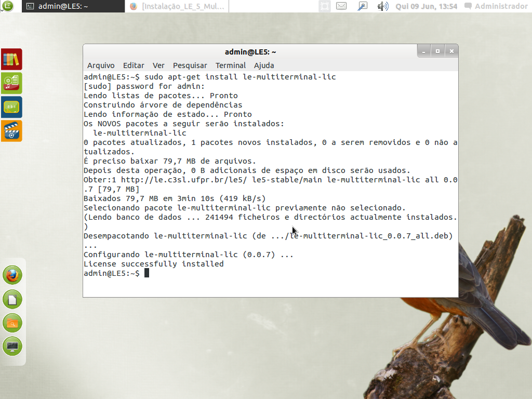532x399 pixels.
Task: Click the terminal title bar admin@LE5: ~
Action: (x=250, y=52)
